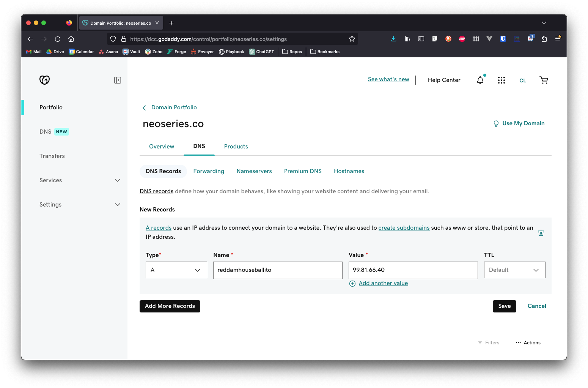Open the apps grid menu icon
The height and width of the screenshot is (388, 588).
pyautogui.click(x=502, y=80)
